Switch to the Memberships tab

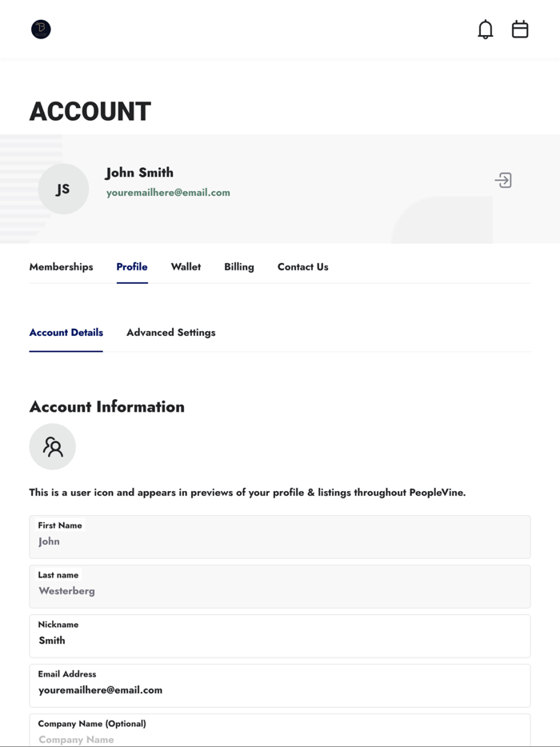[61, 267]
